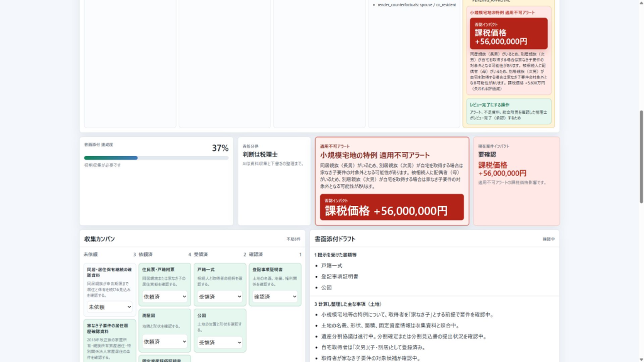Click the 収集カンバン panel heading

(x=99, y=239)
